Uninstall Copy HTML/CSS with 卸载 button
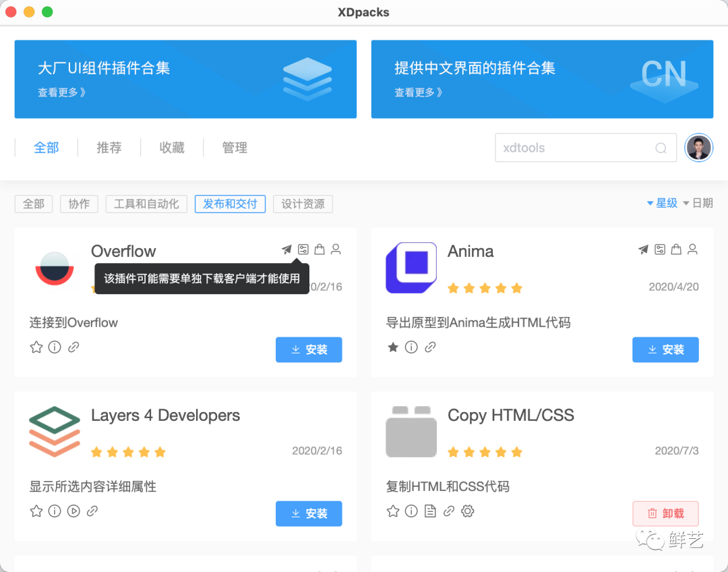The height and width of the screenshot is (572, 728). tap(665, 513)
